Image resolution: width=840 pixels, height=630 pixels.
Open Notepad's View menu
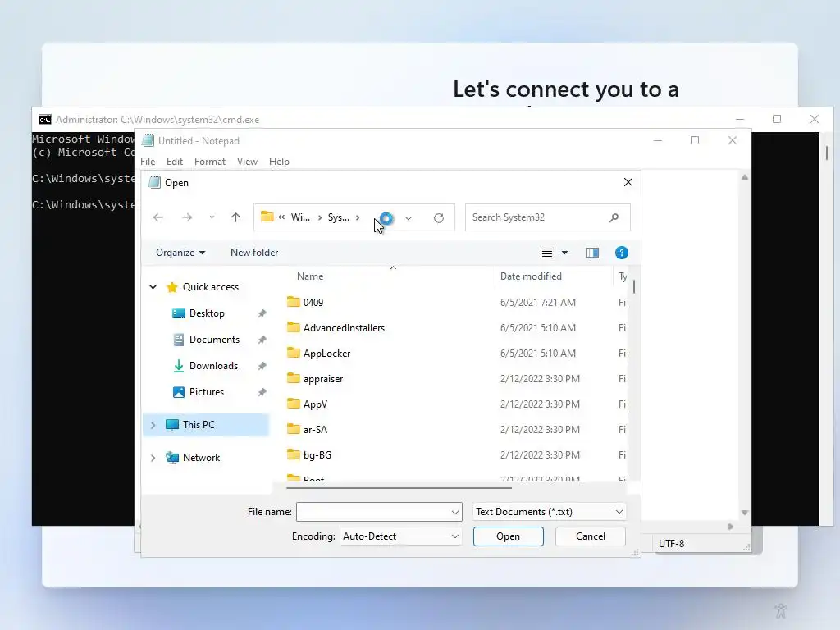point(247,162)
